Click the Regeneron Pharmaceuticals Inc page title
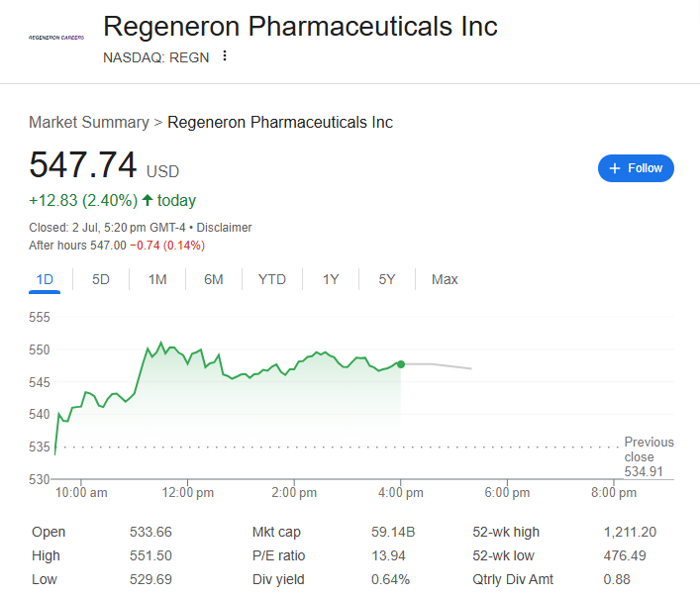 (300, 27)
